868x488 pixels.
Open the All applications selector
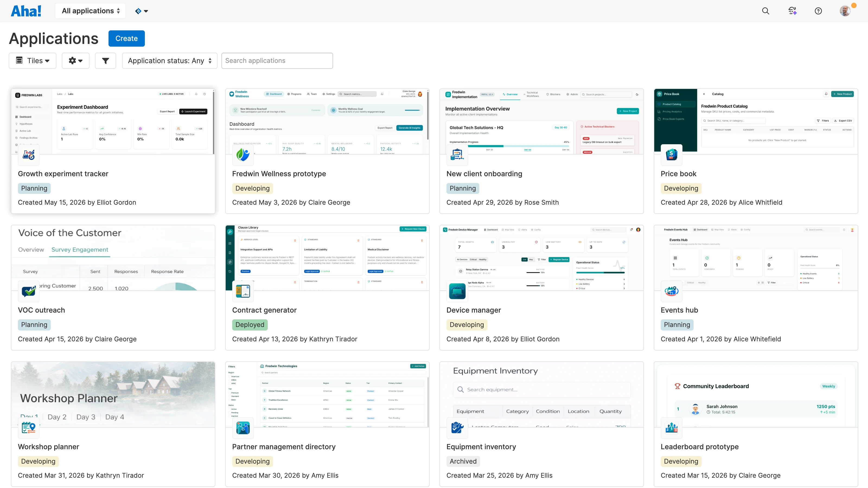click(90, 11)
